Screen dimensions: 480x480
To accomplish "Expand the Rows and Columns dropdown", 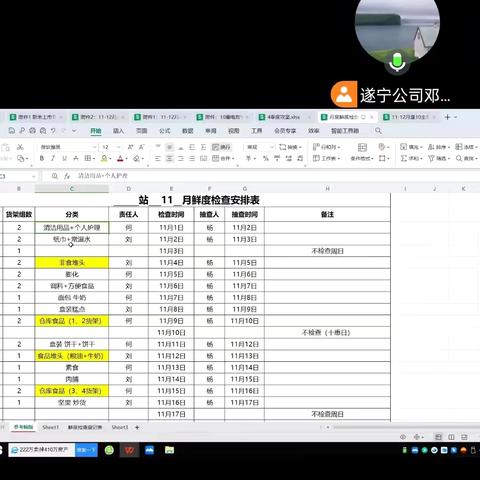I will pyautogui.click(x=326, y=147).
